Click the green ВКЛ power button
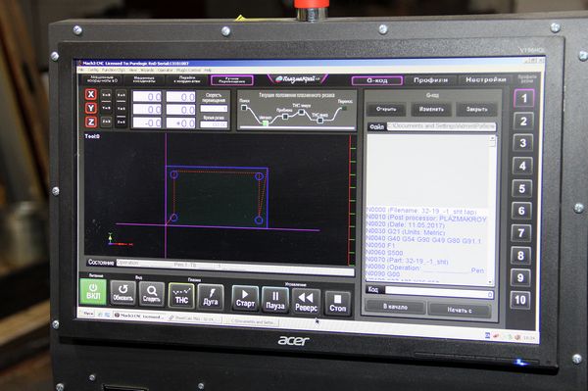588x391 pixels. pos(93,291)
